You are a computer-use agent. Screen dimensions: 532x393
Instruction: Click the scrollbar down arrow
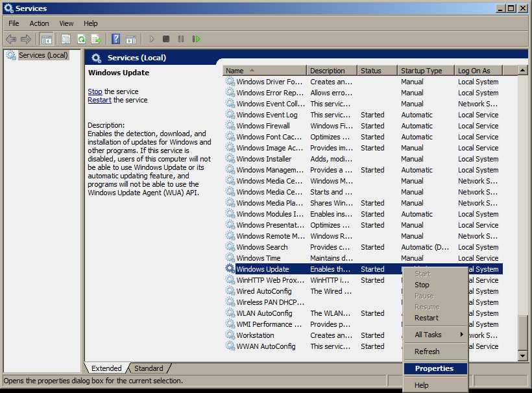[522, 355]
